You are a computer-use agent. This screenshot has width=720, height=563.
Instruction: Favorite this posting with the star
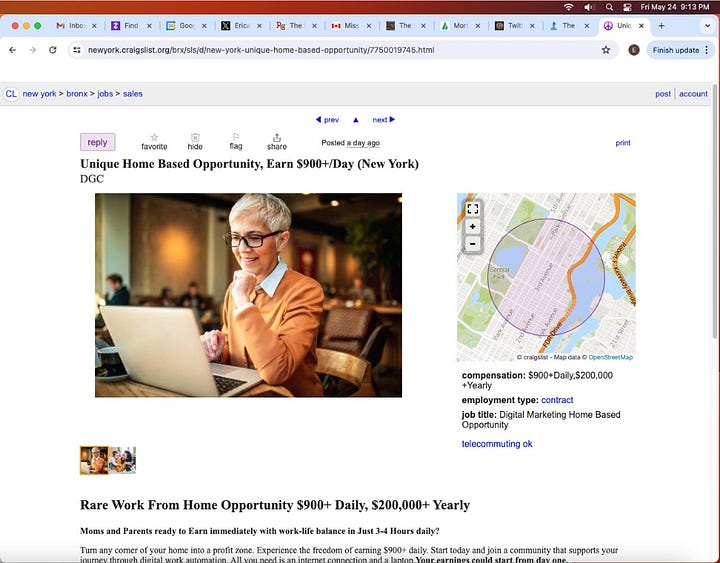[154, 142]
